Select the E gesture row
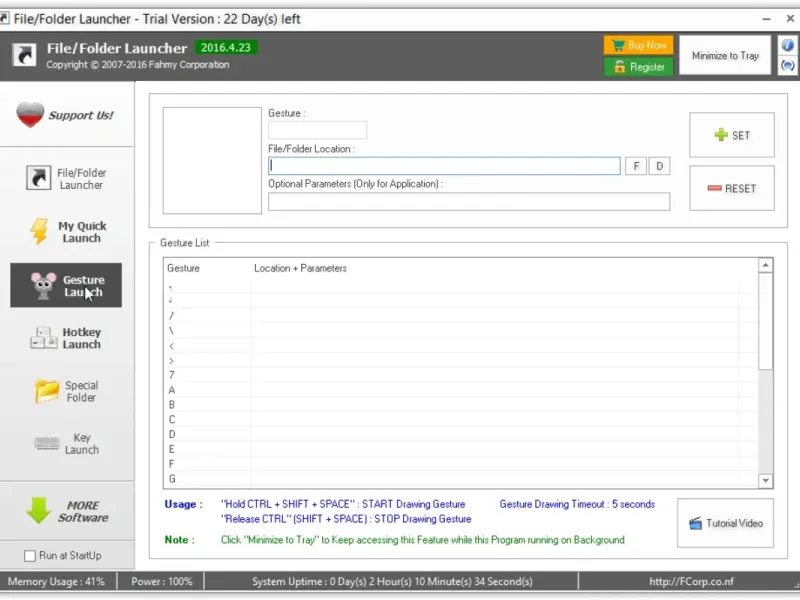Image resolution: width=800 pixels, height=600 pixels. point(462,449)
